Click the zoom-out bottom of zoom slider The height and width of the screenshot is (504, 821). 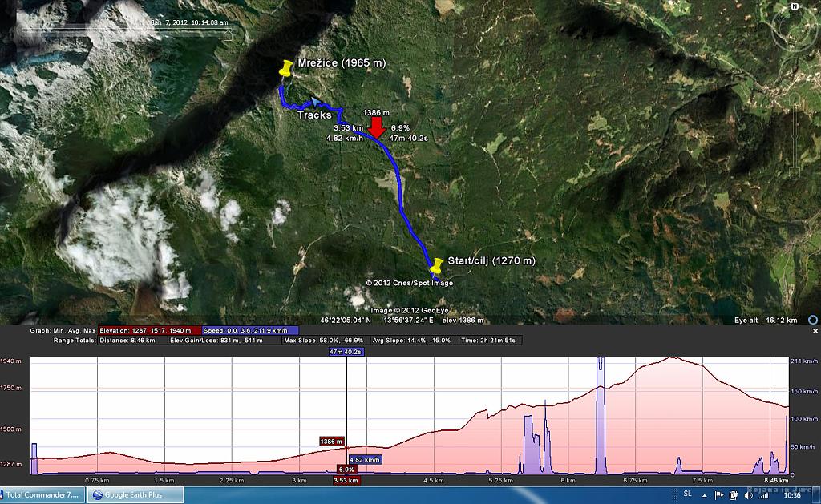pos(795,175)
